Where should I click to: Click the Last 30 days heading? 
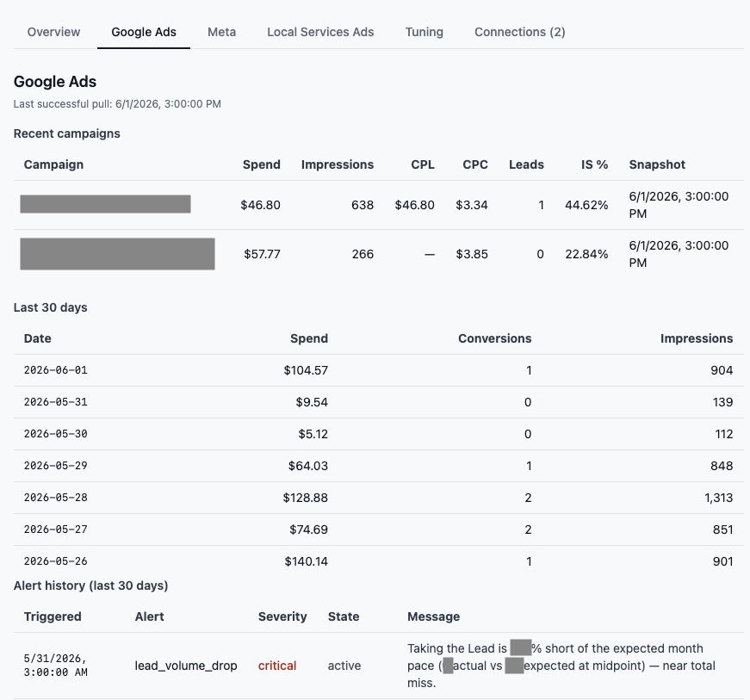(x=50, y=307)
